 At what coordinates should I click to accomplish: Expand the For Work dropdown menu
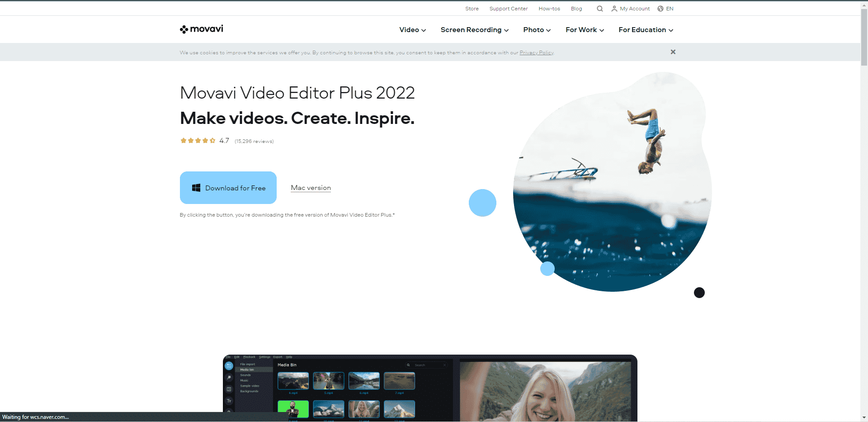tap(585, 30)
